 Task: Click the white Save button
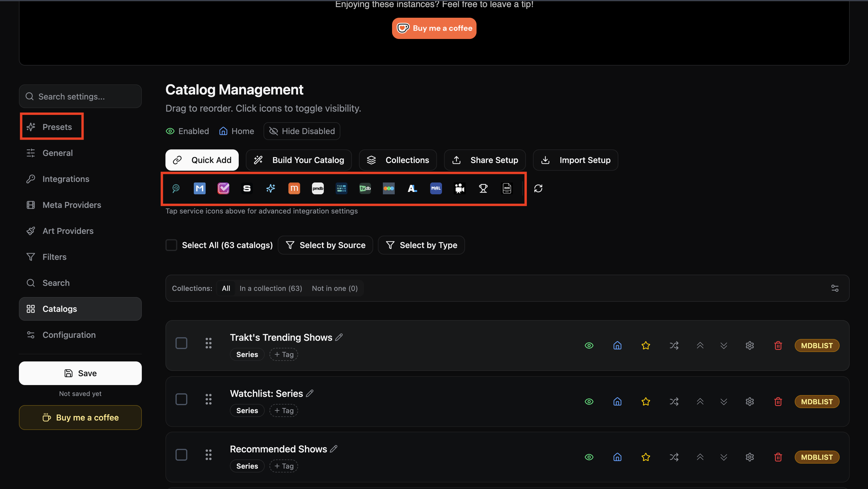pos(80,373)
